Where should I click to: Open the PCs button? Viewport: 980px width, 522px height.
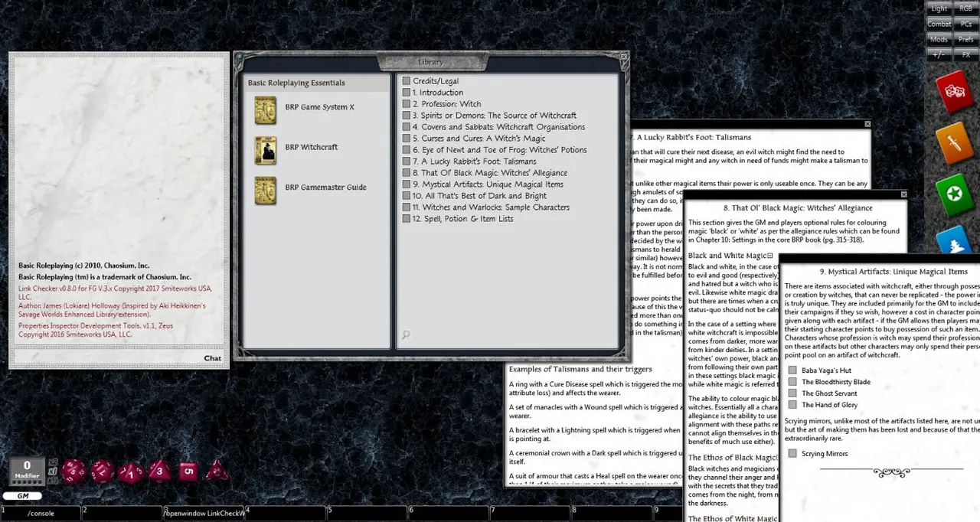coord(965,24)
